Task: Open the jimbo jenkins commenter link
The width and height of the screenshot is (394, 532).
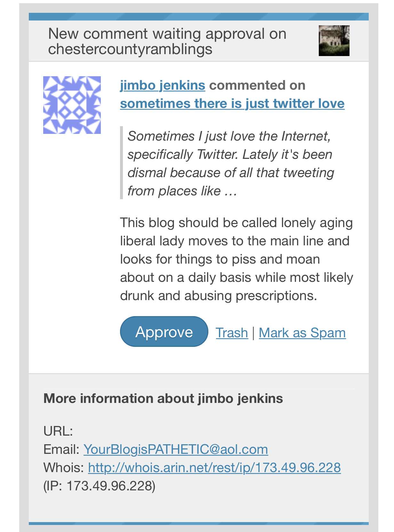Action: coord(163,85)
